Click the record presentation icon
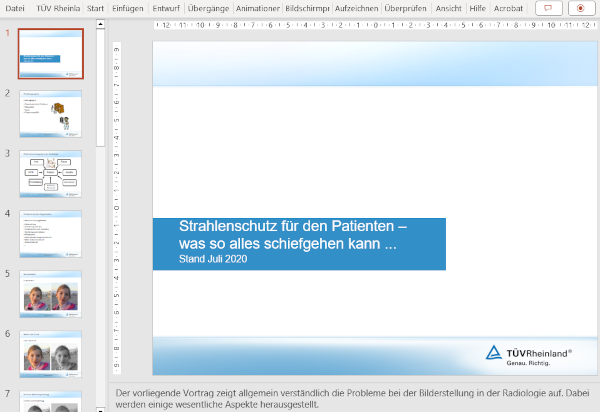Viewport: 600px width, 412px height. pos(581,8)
